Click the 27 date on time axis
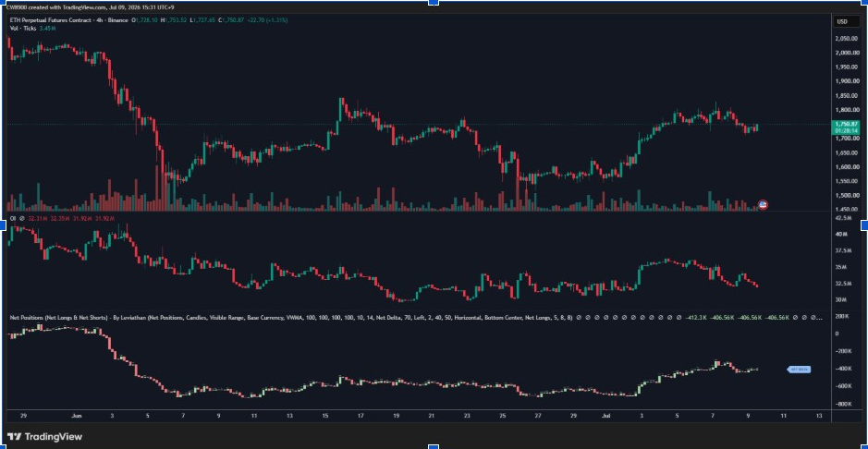 (x=538, y=415)
